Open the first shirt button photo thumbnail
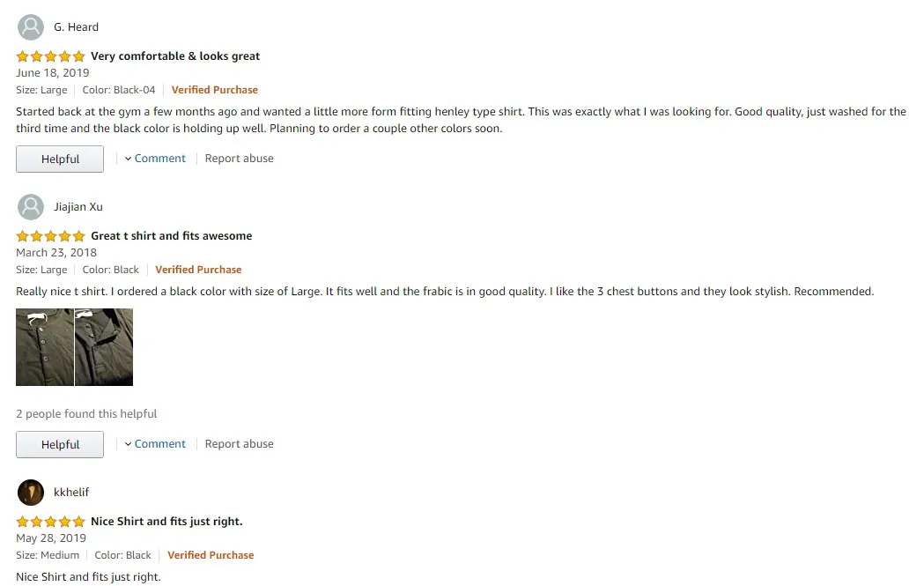Viewport: 924px width, 586px height. click(45, 347)
